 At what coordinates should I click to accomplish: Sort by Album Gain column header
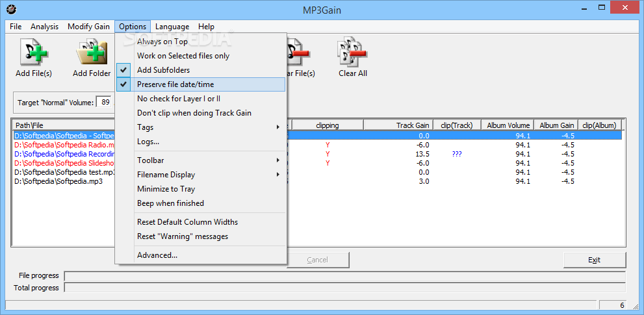click(556, 125)
